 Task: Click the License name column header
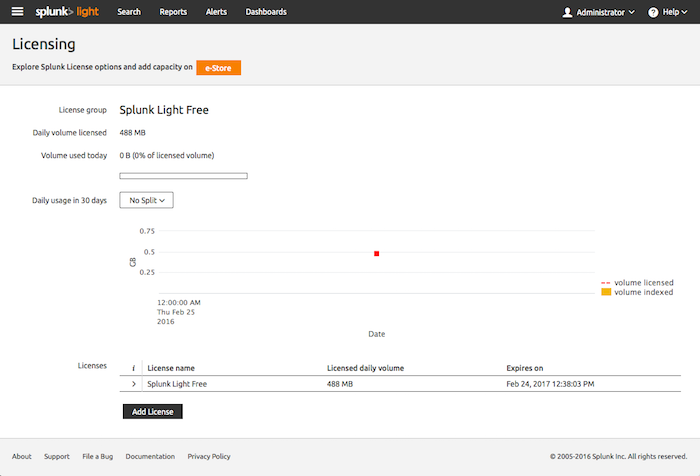click(x=171, y=368)
